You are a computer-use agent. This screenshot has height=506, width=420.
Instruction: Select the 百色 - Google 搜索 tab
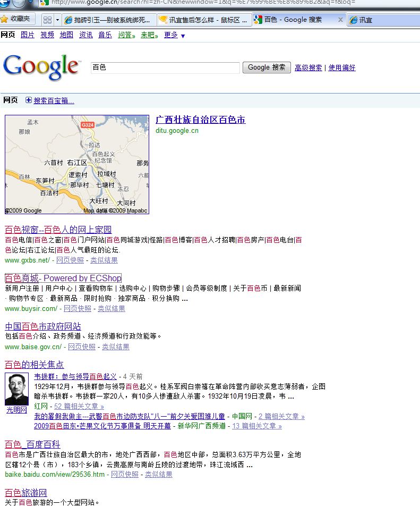(x=299, y=20)
